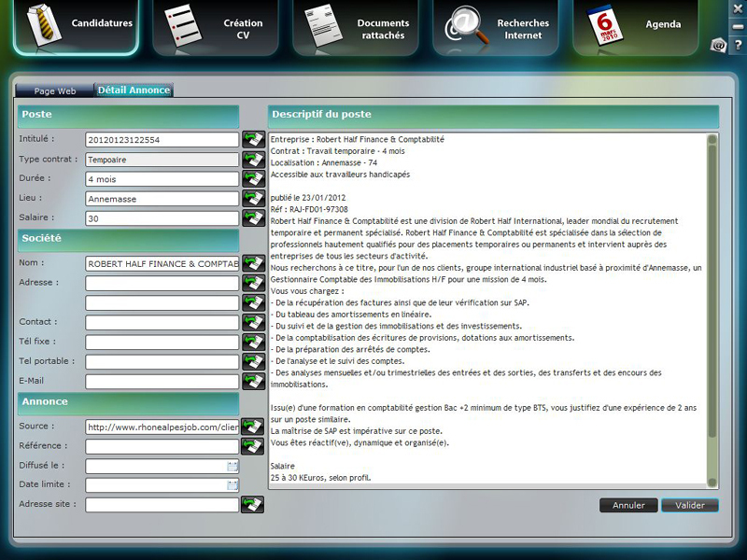This screenshot has height=560, width=747.
Task: Click the paste icon next to Tél fixe
Action: coord(253,342)
